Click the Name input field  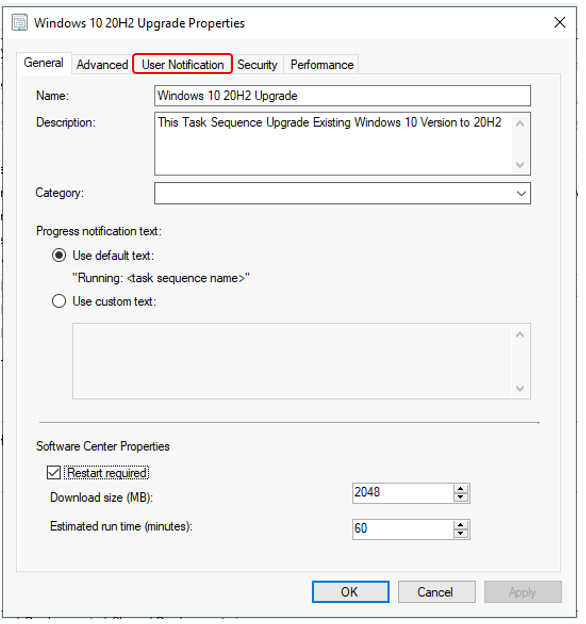(342, 96)
